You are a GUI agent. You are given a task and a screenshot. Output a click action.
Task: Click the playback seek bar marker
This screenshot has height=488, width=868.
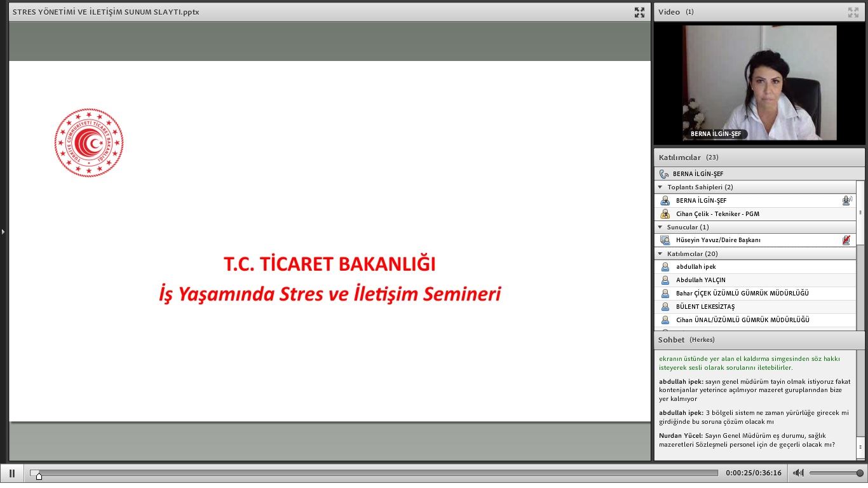[38, 475]
